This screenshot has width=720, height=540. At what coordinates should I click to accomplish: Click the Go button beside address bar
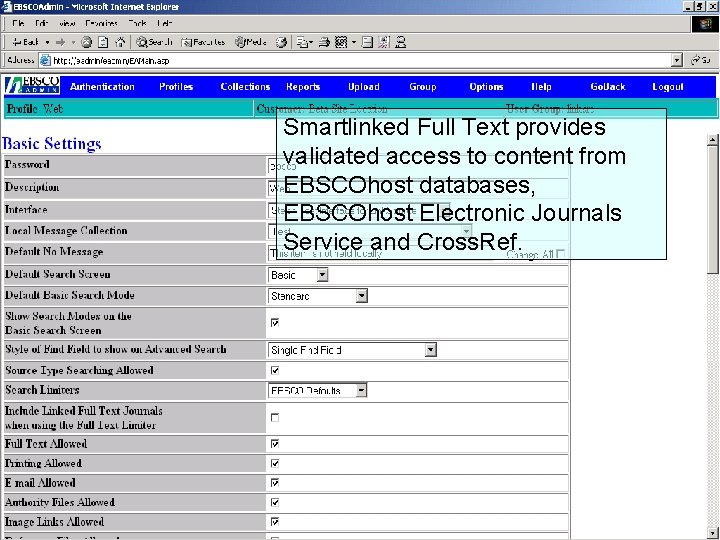point(702,60)
